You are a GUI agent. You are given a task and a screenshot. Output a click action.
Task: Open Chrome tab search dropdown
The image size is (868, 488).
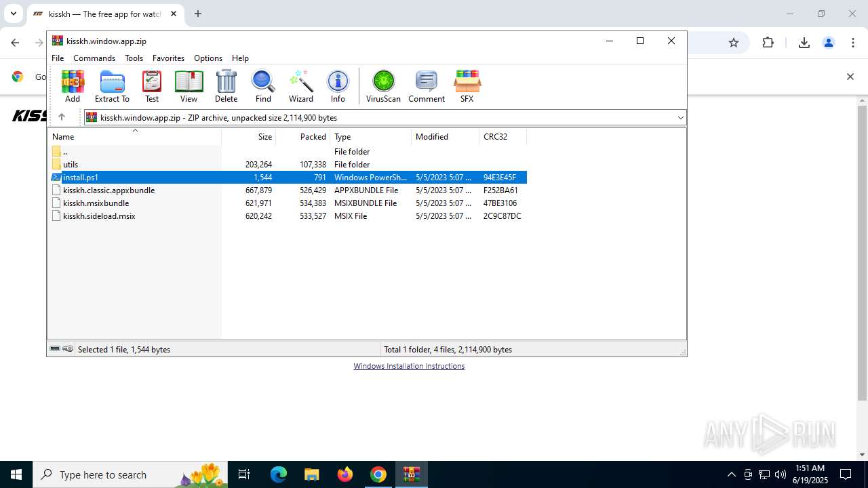13,14
